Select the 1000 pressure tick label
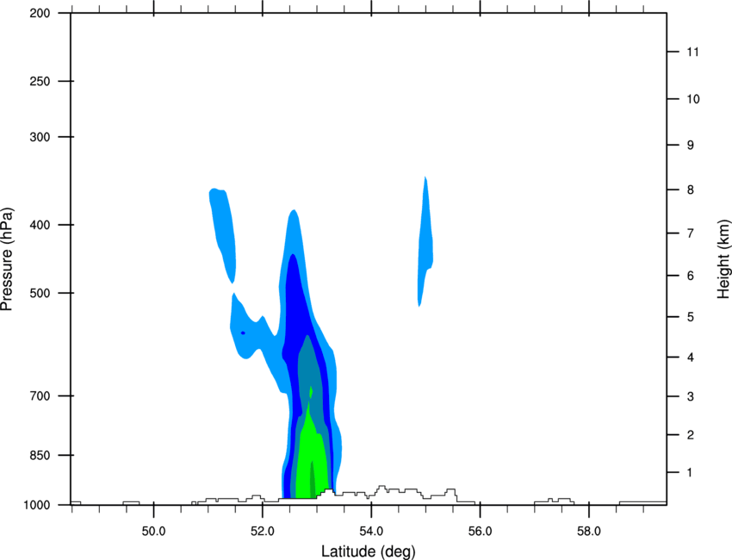 tap(37, 505)
